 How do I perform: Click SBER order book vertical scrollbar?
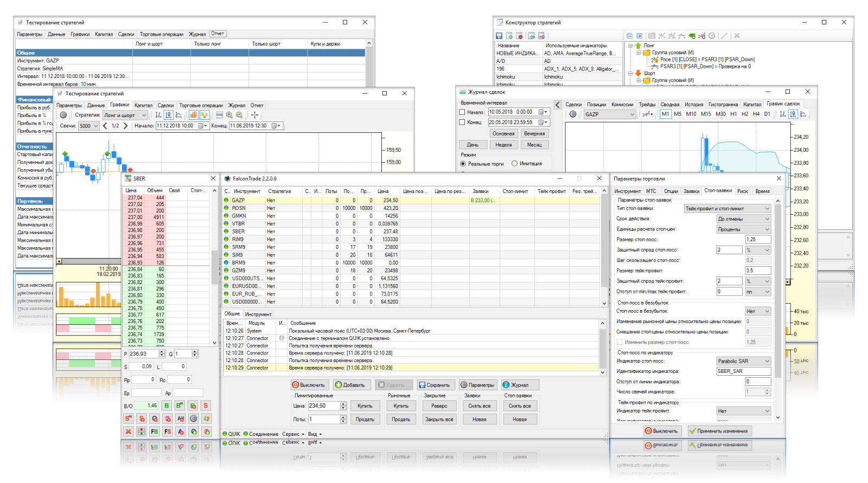pyautogui.click(x=214, y=268)
